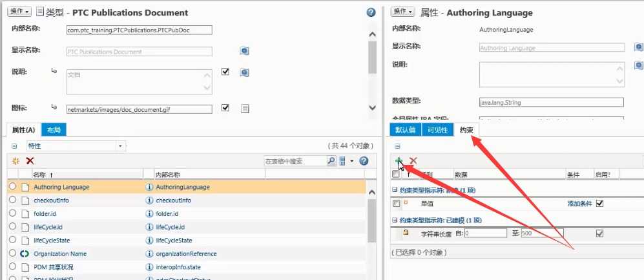Collapse attributes section using minus icon
Screen dimensions: 644x280
tap(14, 146)
